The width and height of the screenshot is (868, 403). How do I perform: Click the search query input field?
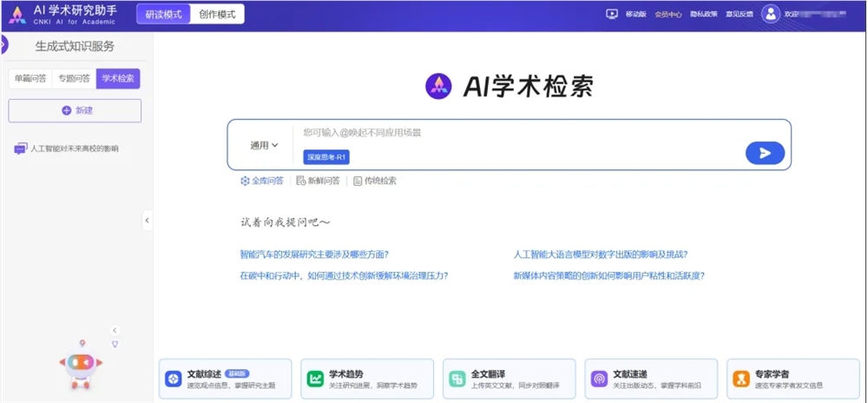coord(521,133)
